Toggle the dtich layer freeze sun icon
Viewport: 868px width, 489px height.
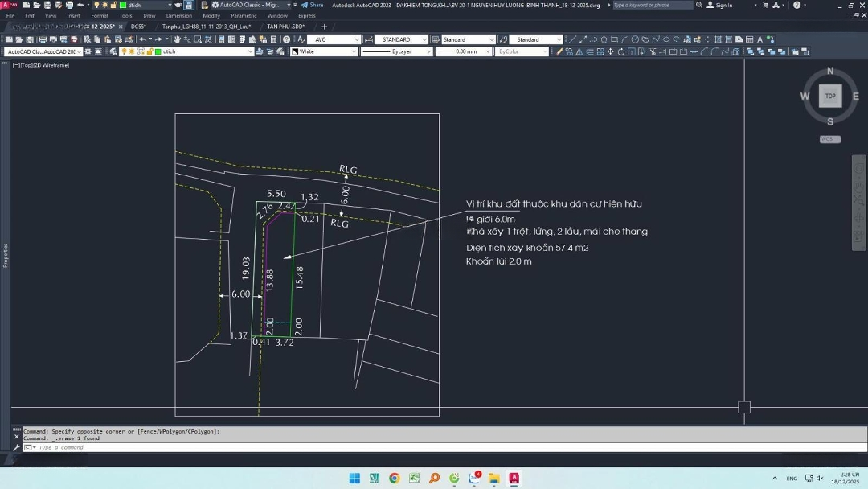tap(132, 51)
